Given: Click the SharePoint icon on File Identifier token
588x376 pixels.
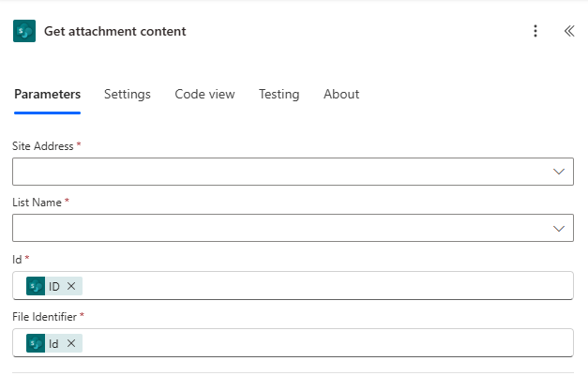Looking at the screenshot, I should tap(36, 343).
